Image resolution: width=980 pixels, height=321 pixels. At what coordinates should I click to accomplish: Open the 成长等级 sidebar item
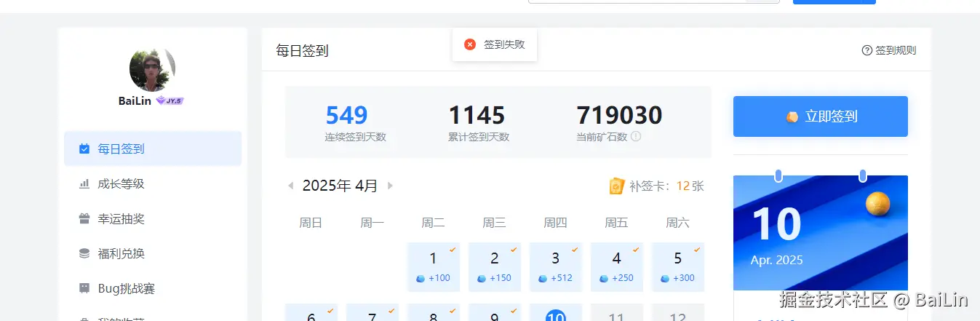pyautogui.click(x=121, y=183)
